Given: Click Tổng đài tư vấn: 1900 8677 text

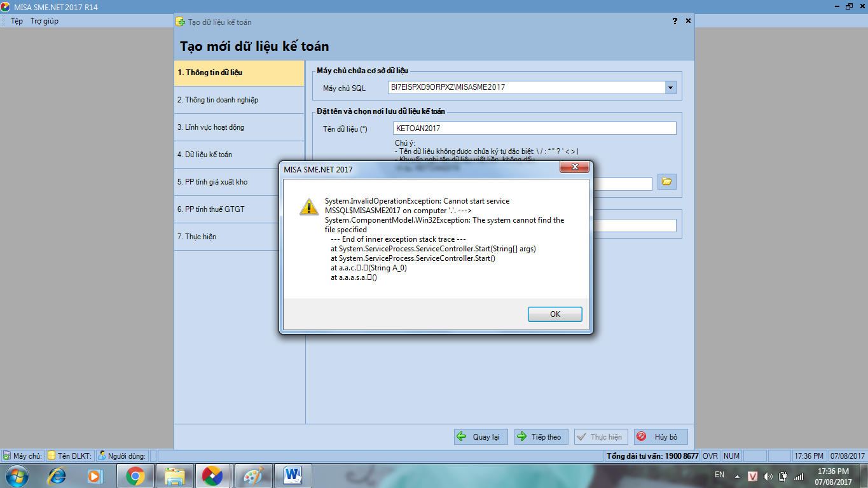Looking at the screenshot, I should [x=652, y=456].
